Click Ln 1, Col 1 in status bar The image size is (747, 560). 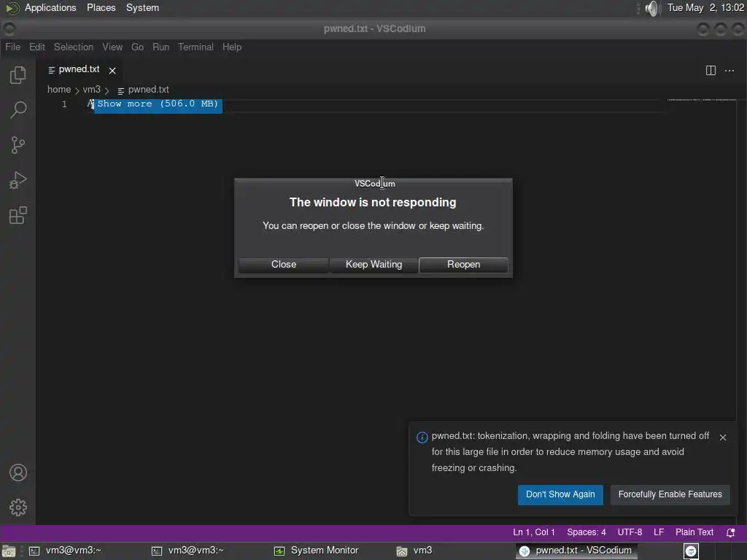tap(533, 532)
